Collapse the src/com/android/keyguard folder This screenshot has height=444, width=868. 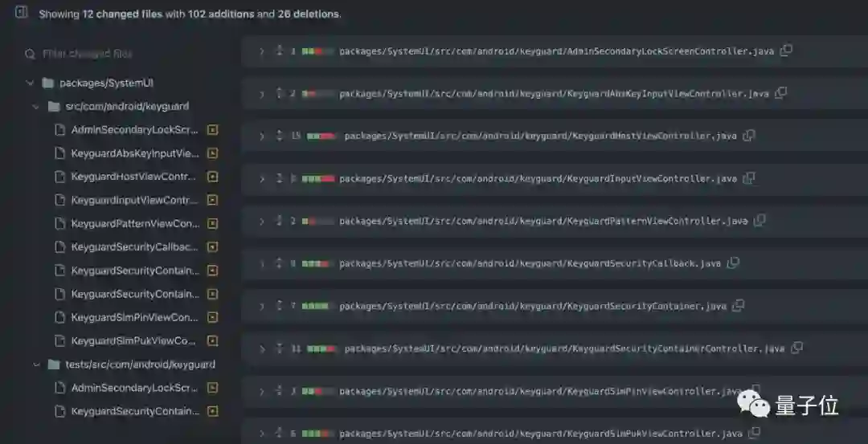click(x=36, y=106)
